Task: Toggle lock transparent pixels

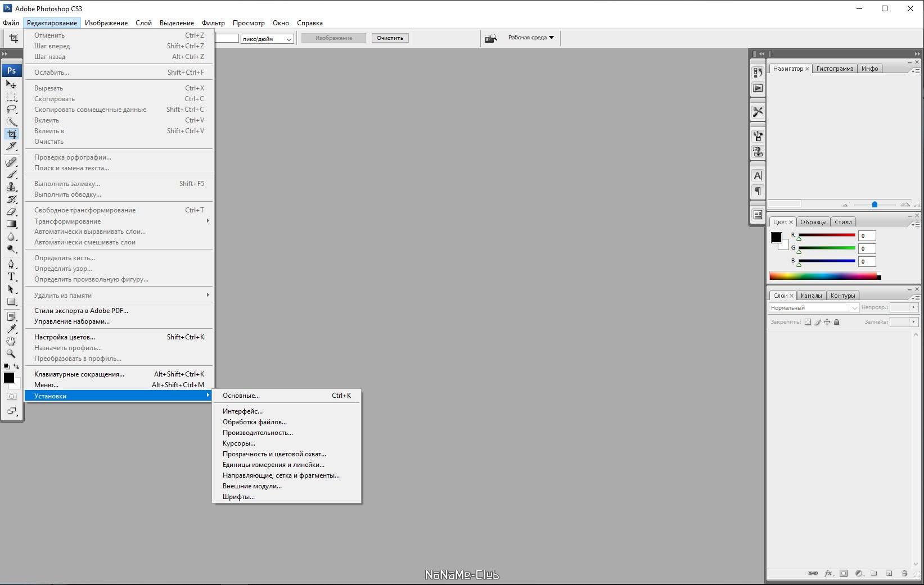Action: pyautogui.click(x=808, y=322)
